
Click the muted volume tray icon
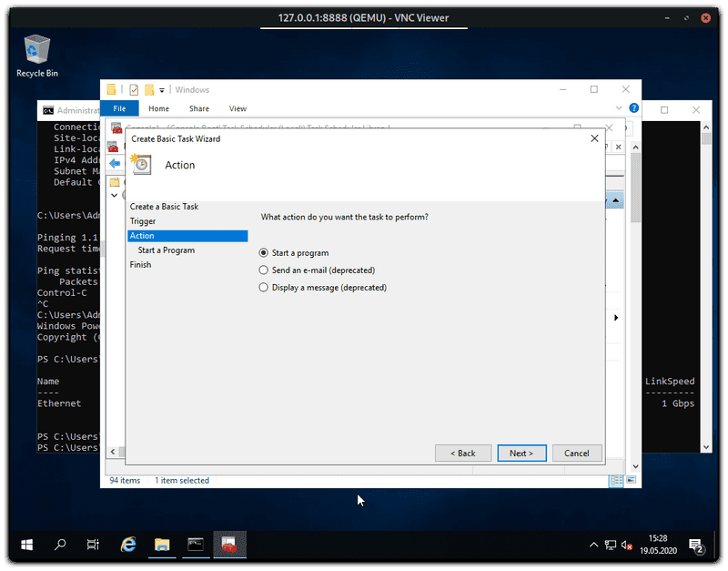point(626,546)
